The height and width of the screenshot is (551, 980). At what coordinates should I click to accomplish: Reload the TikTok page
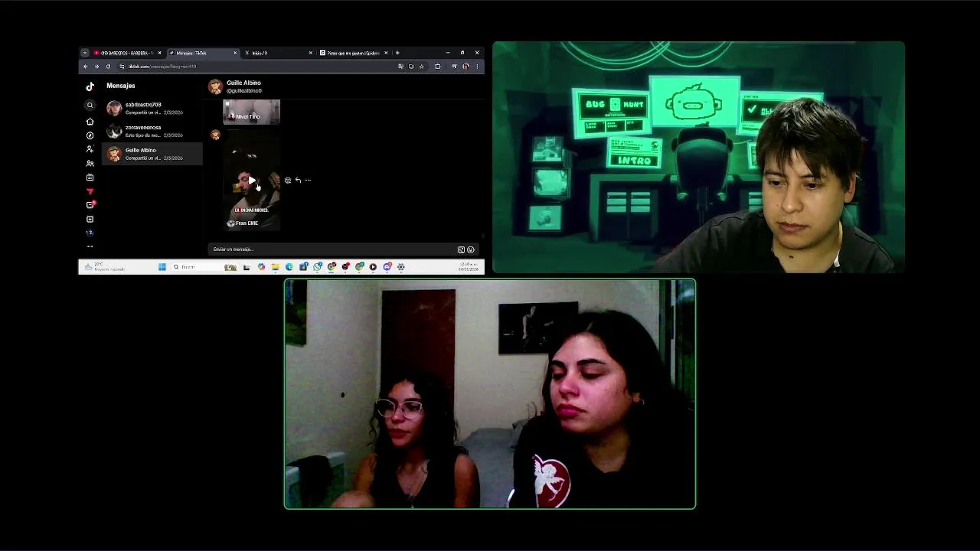[108, 67]
